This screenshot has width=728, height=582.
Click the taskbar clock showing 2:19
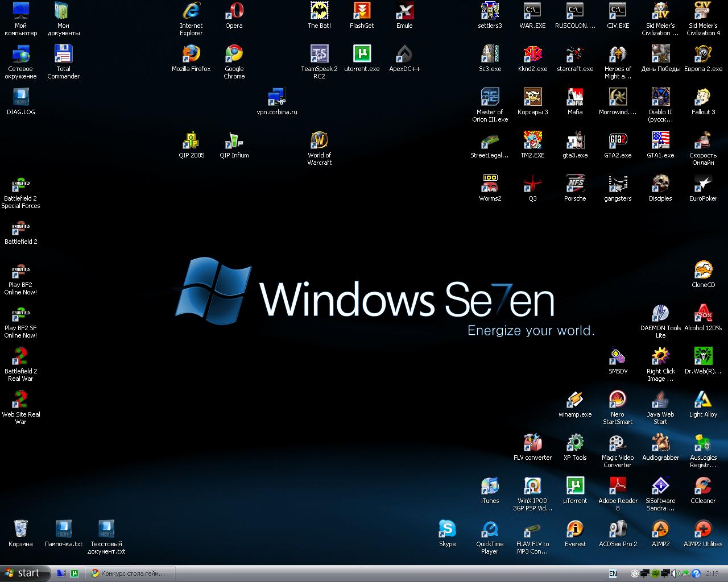pyautogui.click(x=712, y=573)
